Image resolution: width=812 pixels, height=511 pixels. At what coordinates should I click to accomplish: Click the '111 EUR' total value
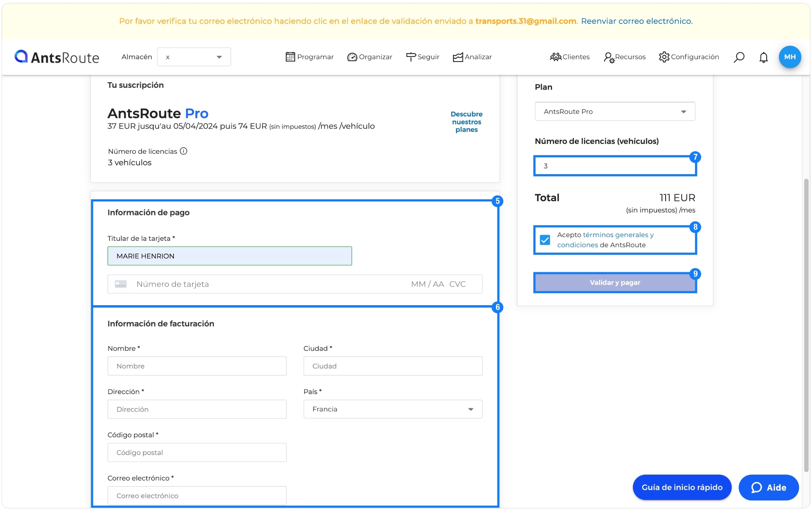pos(677,197)
